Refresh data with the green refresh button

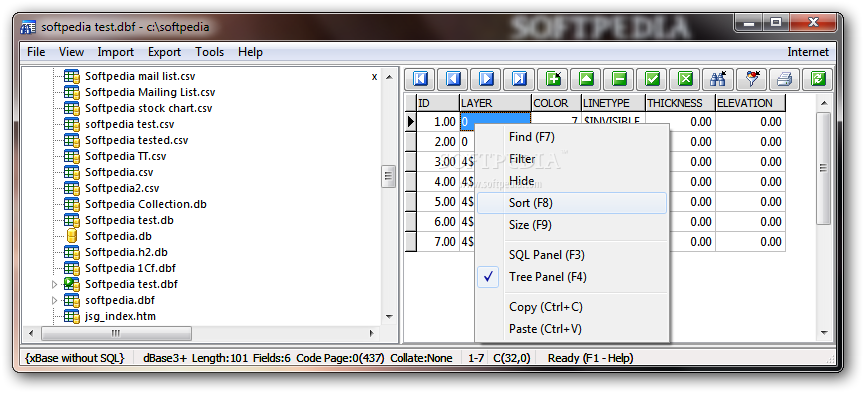[817, 79]
